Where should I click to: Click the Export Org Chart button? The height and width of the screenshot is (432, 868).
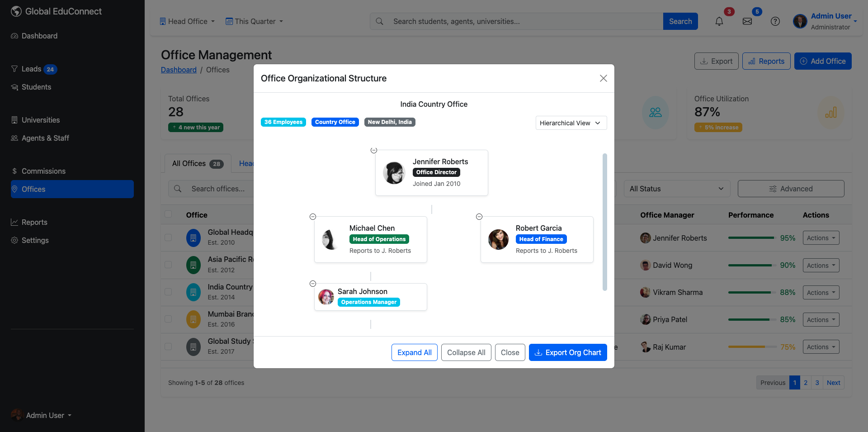point(567,352)
